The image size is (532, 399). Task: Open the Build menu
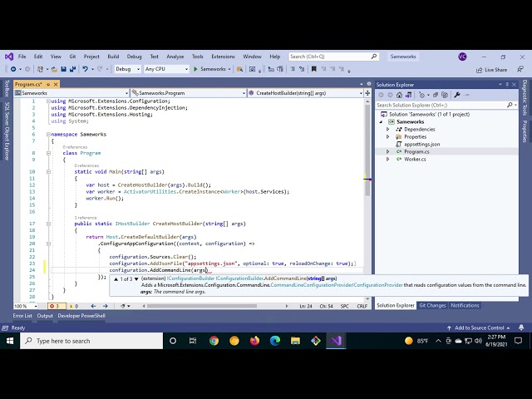(113, 57)
